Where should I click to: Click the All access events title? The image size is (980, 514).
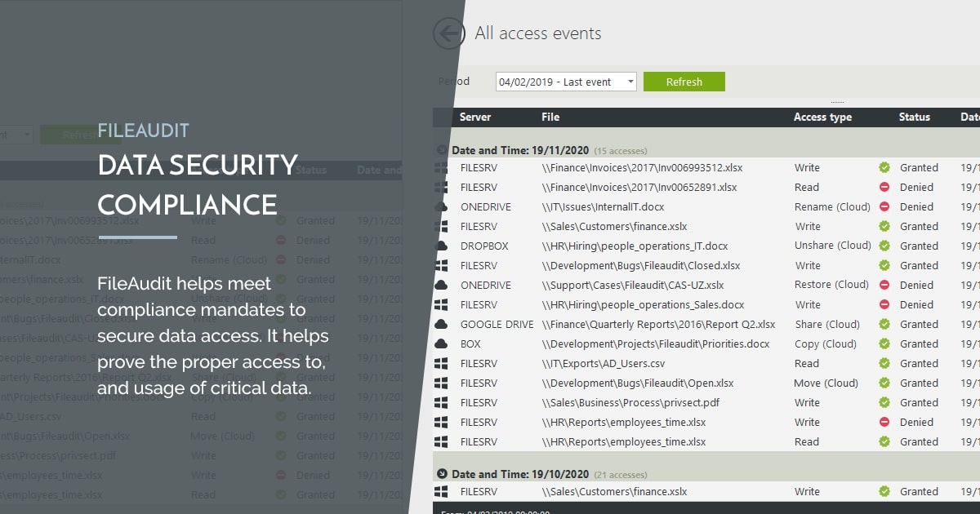[x=538, y=33]
